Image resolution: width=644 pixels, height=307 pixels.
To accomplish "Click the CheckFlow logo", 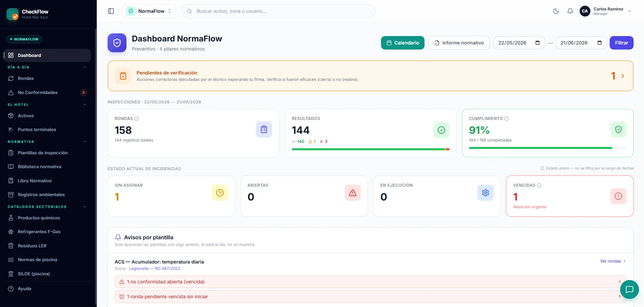I will pyautogui.click(x=12, y=14).
